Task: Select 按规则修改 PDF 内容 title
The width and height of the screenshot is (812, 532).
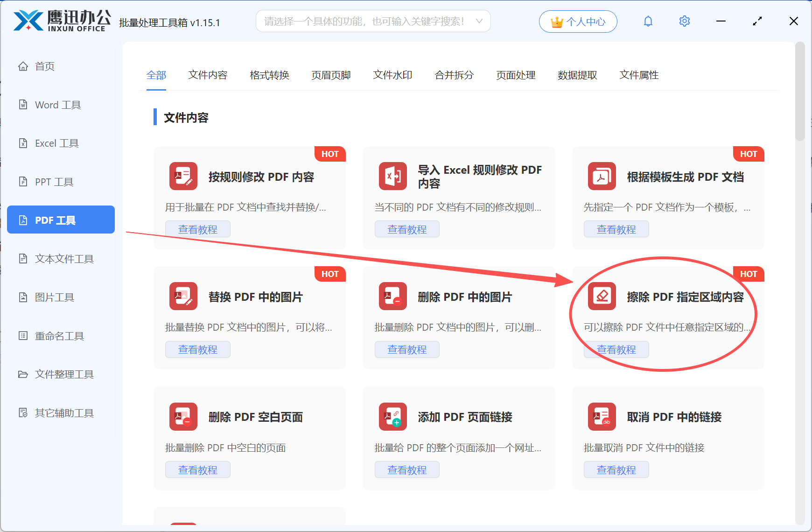Action: pyautogui.click(x=261, y=177)
